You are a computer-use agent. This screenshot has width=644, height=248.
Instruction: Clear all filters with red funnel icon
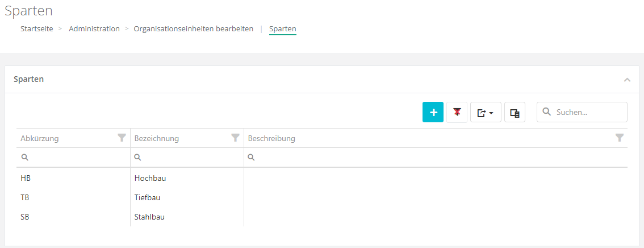coord(457,113)
